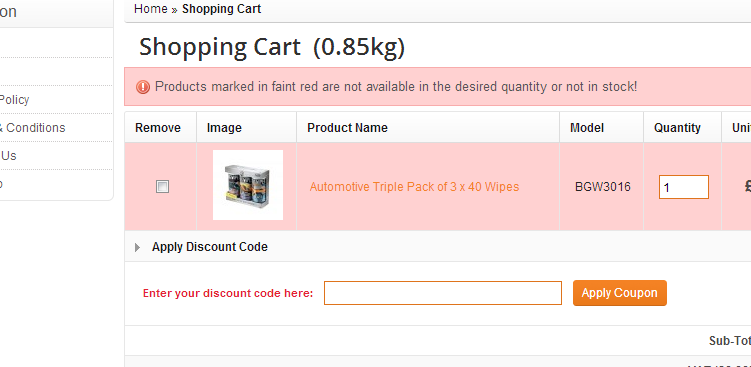Click the BGW3016 model number cell
This screenshot has height=367, width=751.
[x=603, y=187]
